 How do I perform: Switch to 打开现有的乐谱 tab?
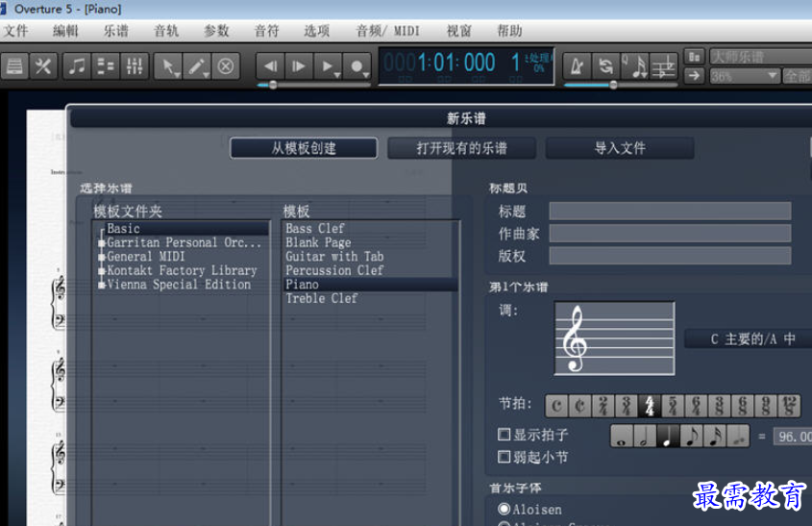tap(462, 148)
